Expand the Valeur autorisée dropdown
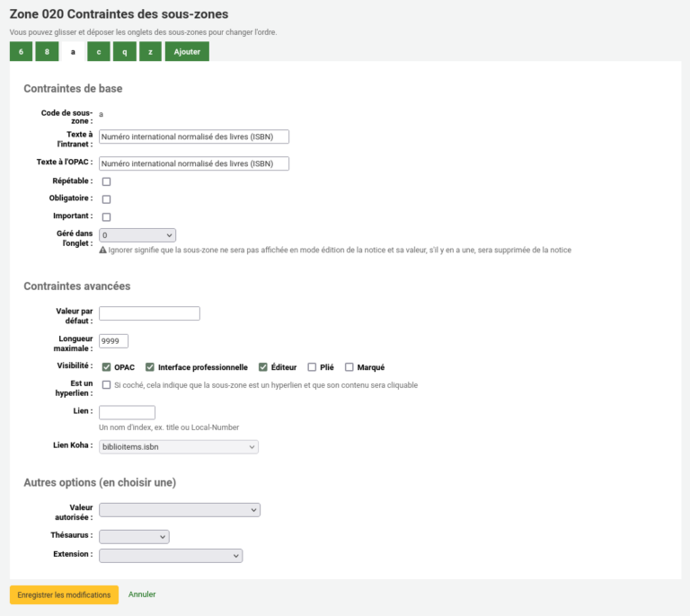690x616 pixels. pos(180,510)
